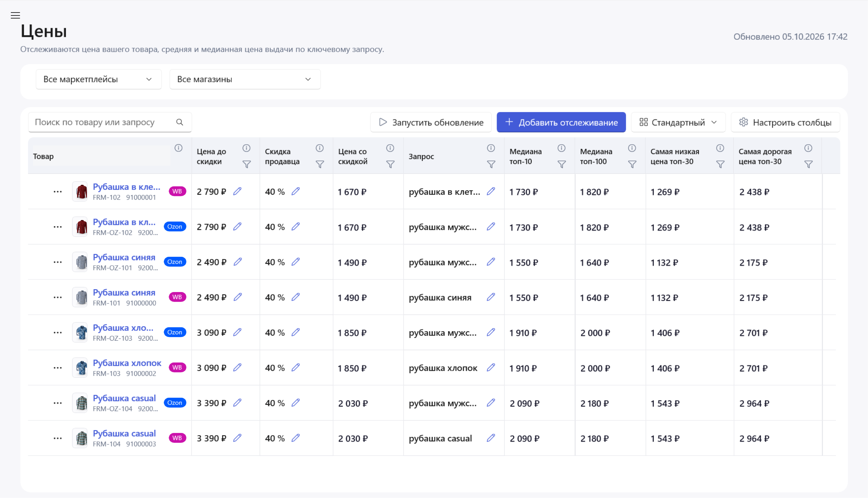Open filter for Запрос column

click(x=491, y=164)
